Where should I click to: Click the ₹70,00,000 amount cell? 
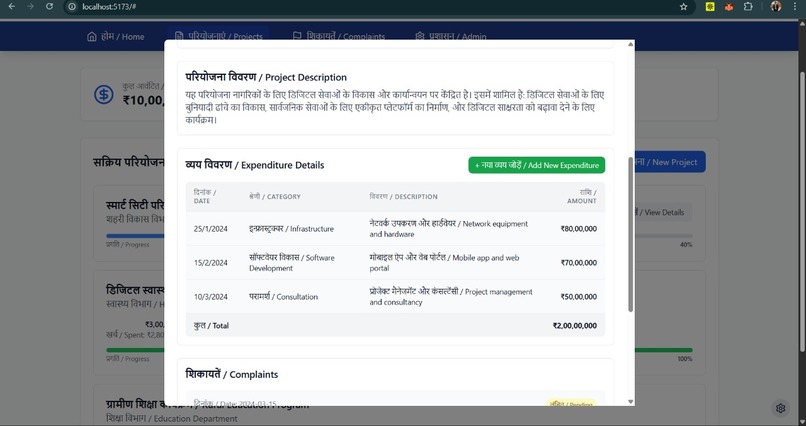[x=578, y=263]
